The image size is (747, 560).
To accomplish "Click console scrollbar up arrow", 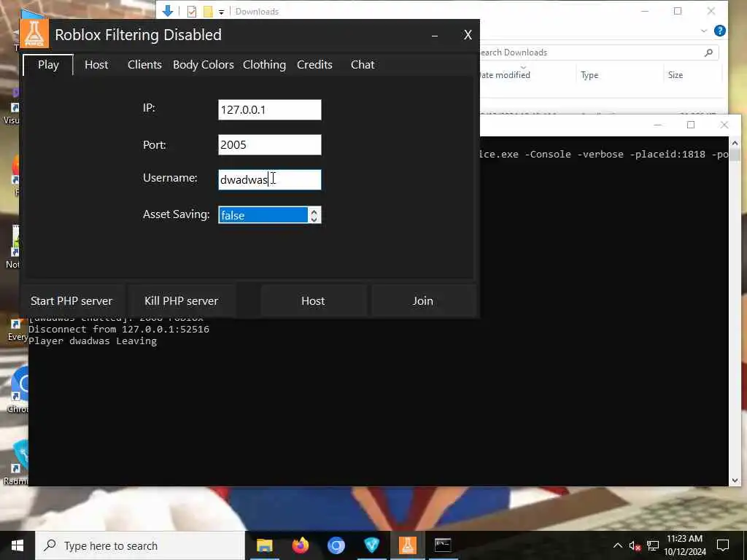I will click(x=734, y=143).
